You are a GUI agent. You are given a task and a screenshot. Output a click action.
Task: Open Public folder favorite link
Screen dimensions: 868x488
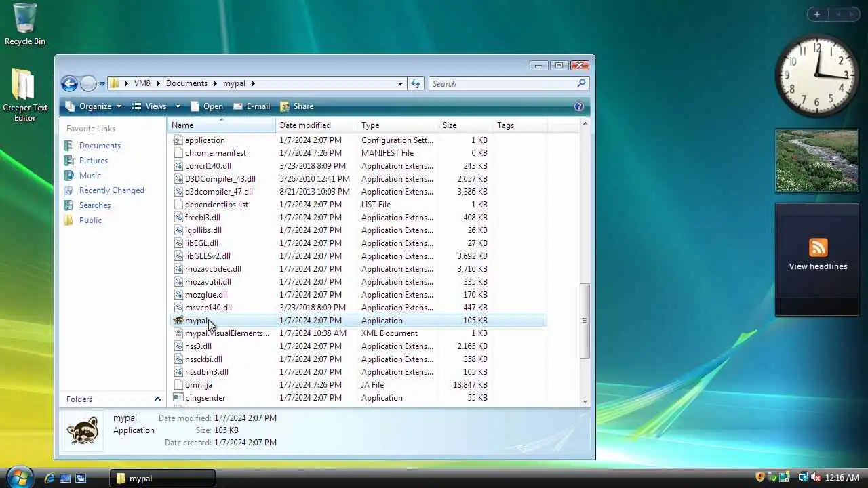coord(90,220)
